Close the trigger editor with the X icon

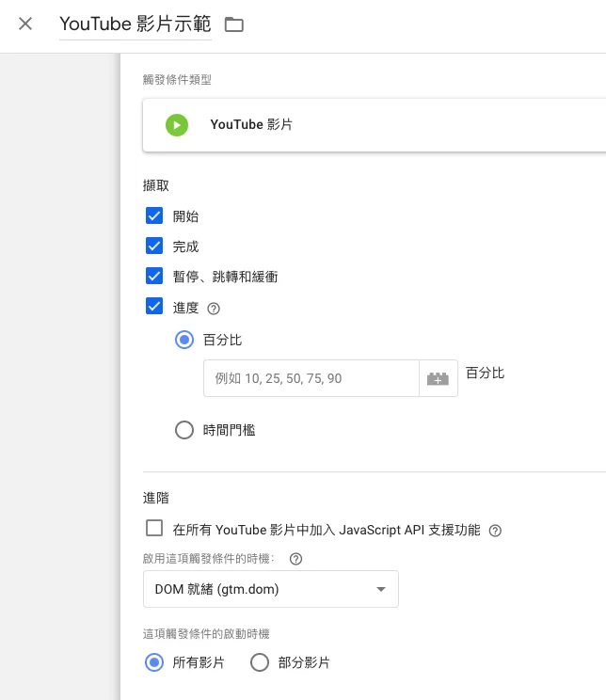pyautogui.click(x=25, y=24)
